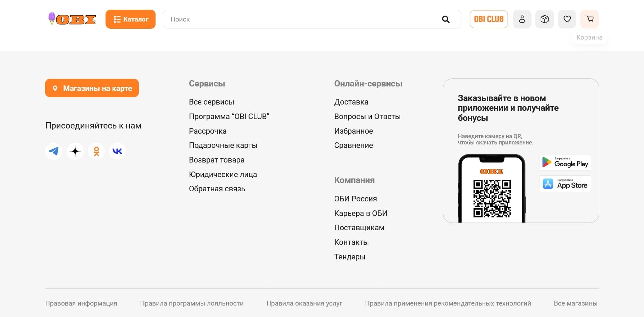Viewport: 644px width, 317px height.
Task: Click the search magnifier icon
Action: (446, 19)
